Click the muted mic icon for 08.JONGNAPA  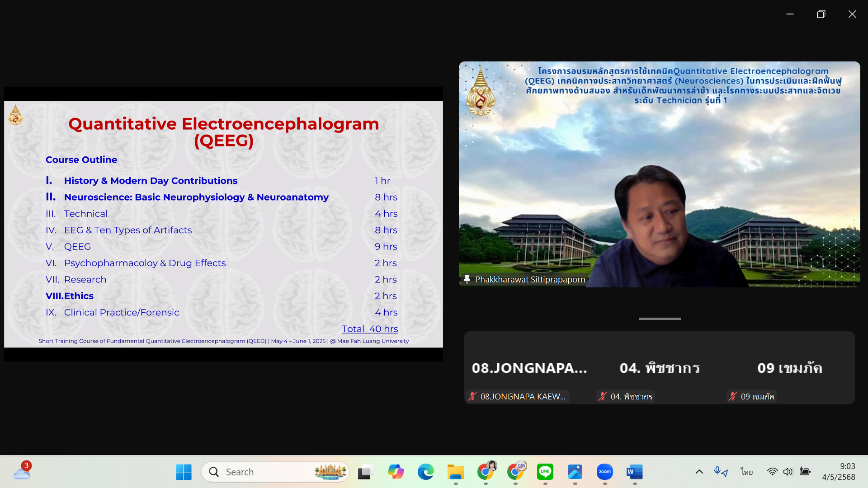pyautogui.click(x=472, y=397)
